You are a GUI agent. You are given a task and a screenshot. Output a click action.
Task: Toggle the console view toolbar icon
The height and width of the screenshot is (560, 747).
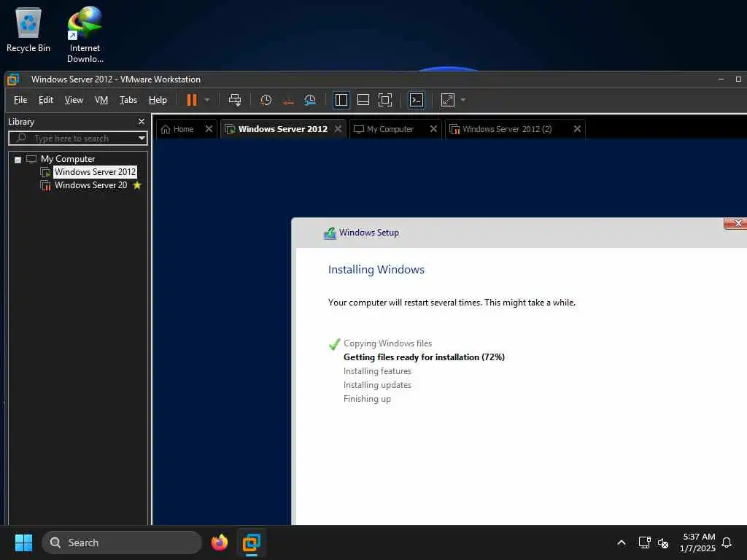pyautogui.click(x=417, y=100)
